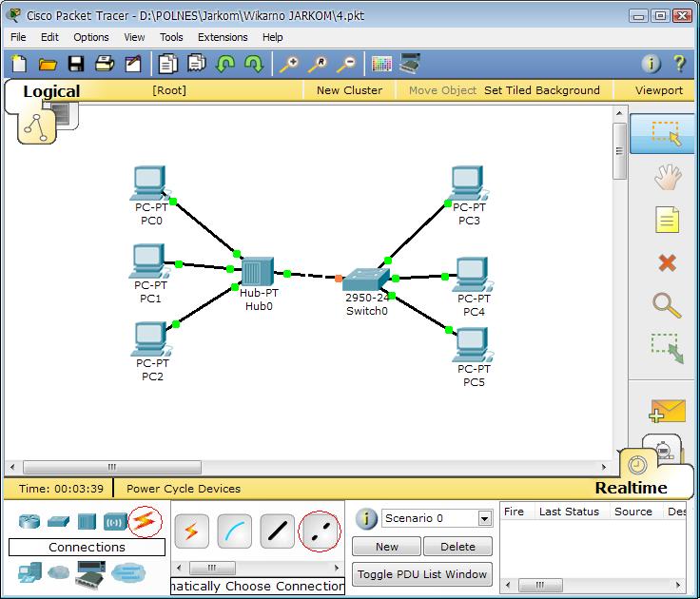The width and height of the screenshot is (700, 599).
Task: Open Custom Devices Dialog icon
Action: pos(410,64)
